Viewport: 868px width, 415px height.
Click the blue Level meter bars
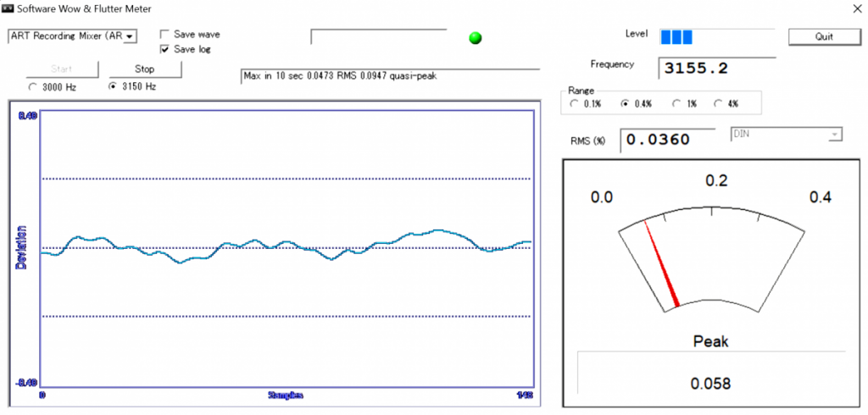tap(676, 37)
